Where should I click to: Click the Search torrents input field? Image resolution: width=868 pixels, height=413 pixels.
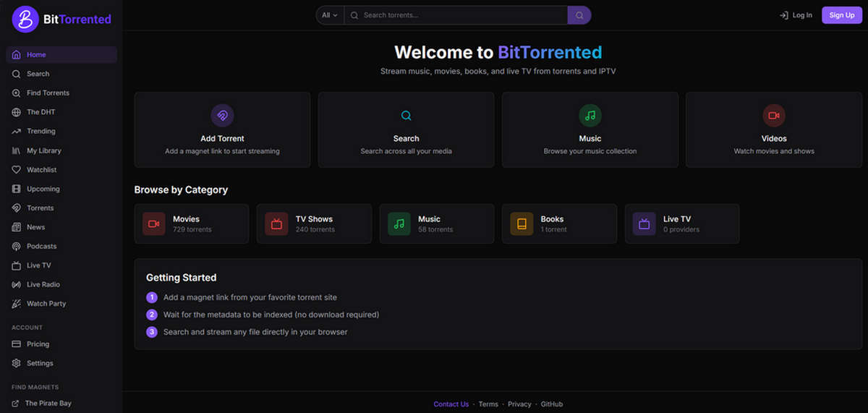456,15
